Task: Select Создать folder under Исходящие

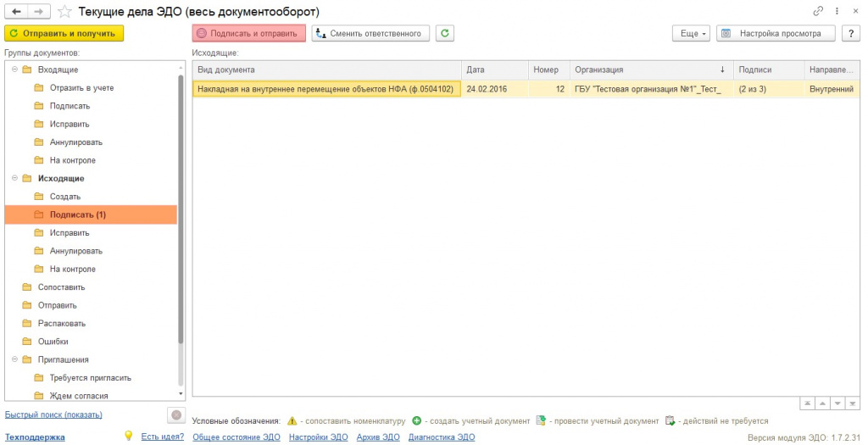Action: (x=65, y=197)
